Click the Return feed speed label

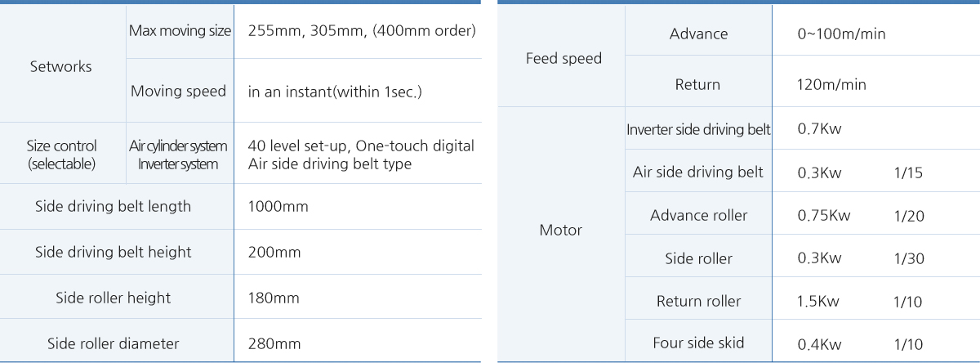(x=697, y=84)
